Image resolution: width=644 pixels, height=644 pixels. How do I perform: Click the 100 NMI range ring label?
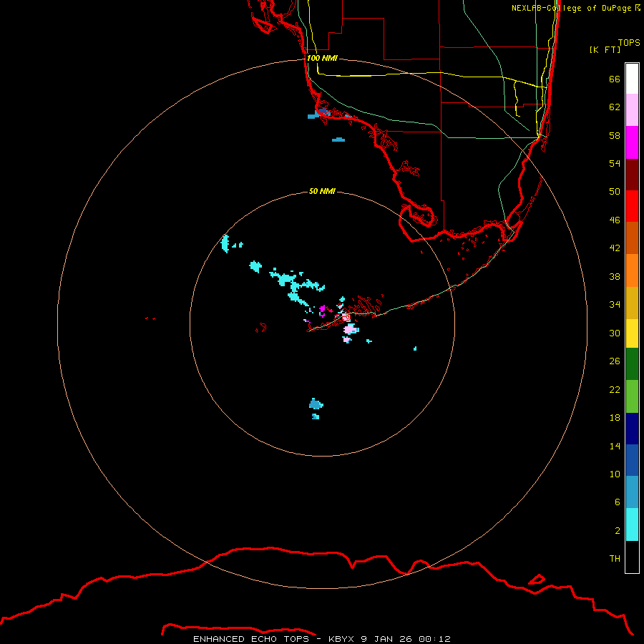pos(322,58)
